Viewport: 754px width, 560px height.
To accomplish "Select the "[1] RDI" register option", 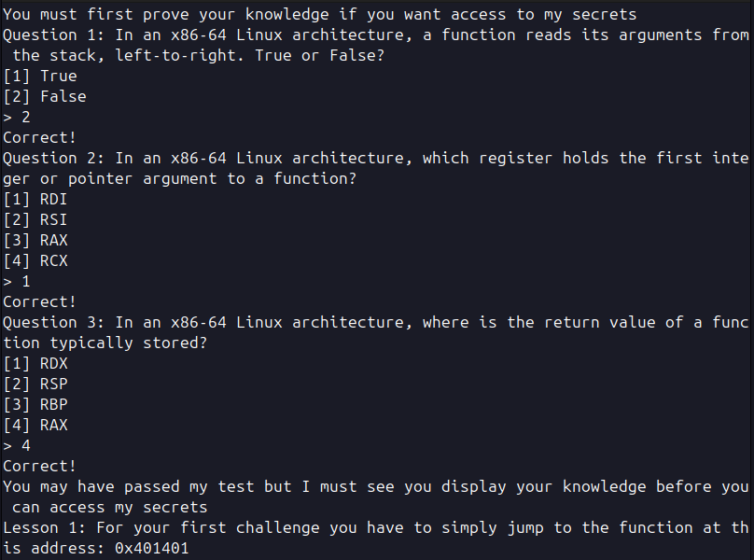I will tap(35, 199).
